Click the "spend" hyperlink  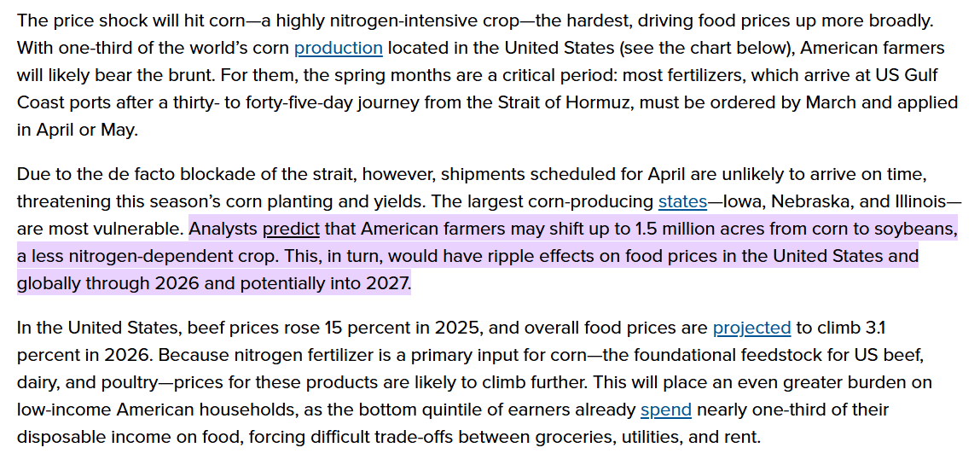665,410
